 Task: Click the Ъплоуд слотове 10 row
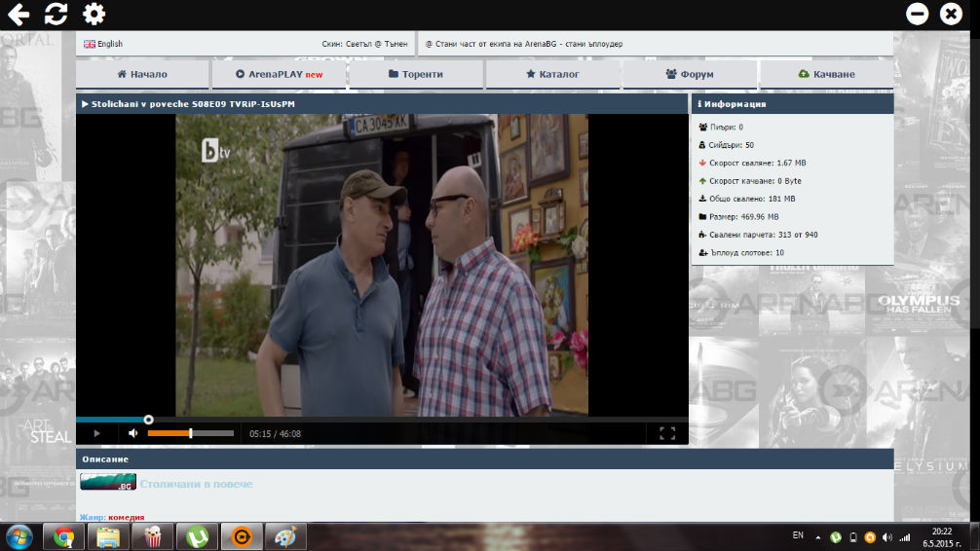740,253
